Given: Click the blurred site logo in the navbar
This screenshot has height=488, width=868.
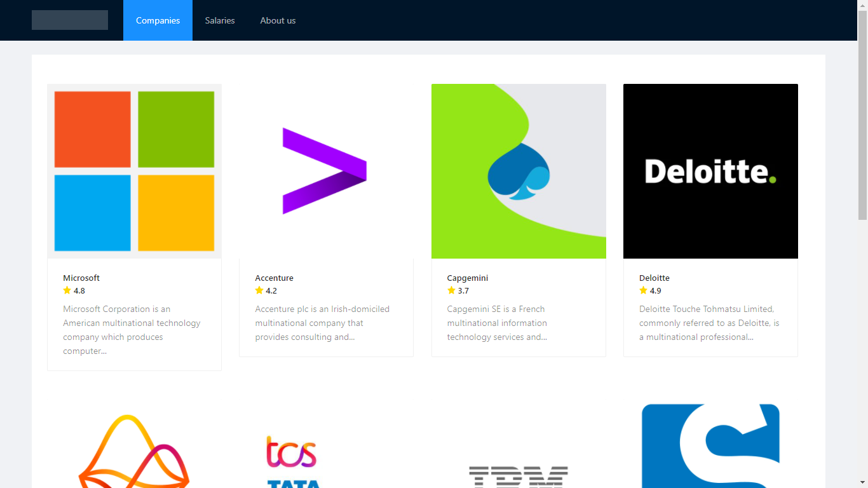Looking at the screenshot, I should pyautogui.click(x=70, y=20).
